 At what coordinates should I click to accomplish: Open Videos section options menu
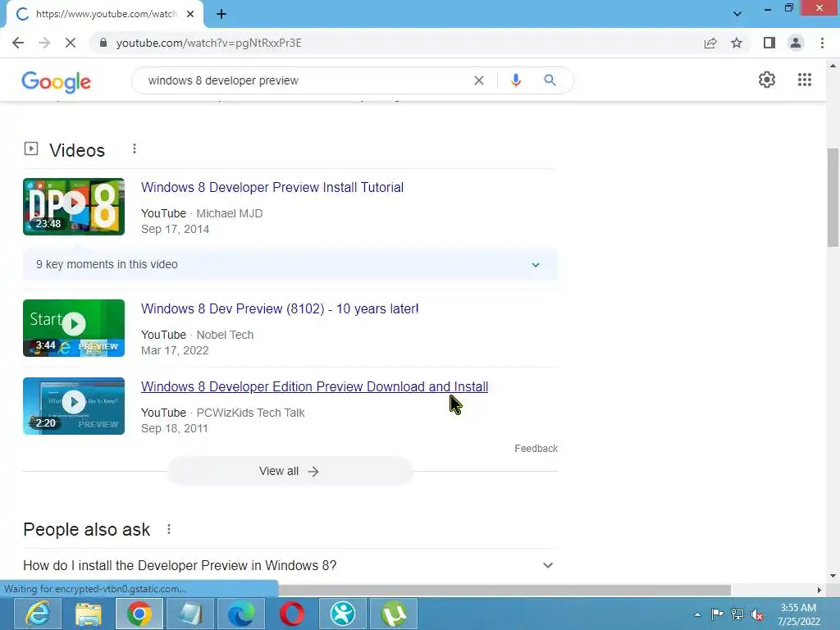(x=135, y=149)
